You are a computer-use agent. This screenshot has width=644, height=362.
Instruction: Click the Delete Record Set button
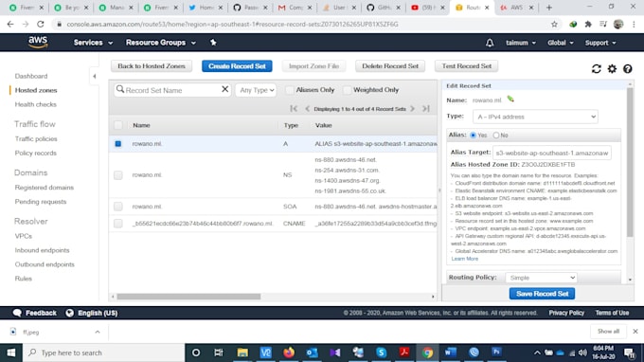(390, 66)
